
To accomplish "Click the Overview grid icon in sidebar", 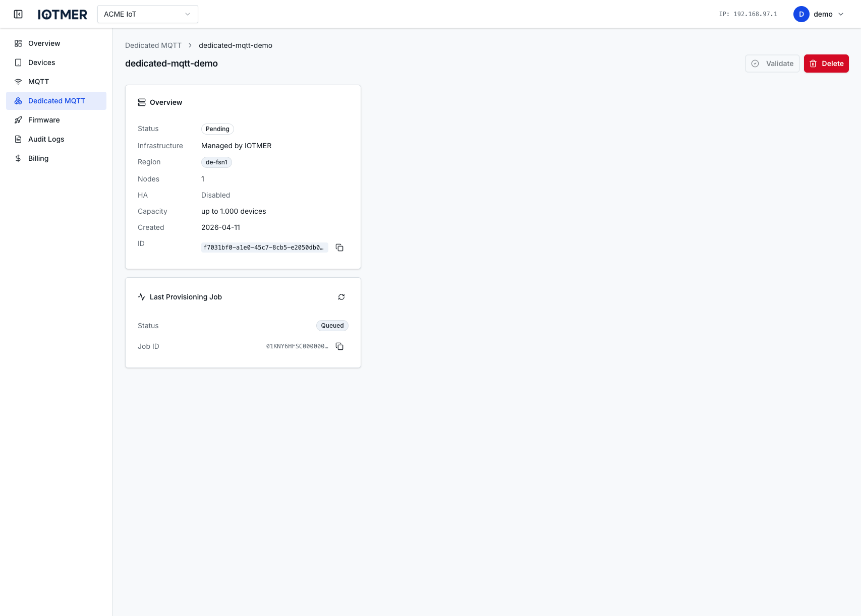I will 18,43.
